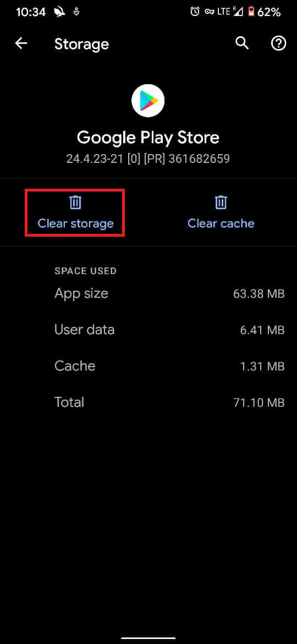
Task: Select the User data row
Action: point(169,330)
